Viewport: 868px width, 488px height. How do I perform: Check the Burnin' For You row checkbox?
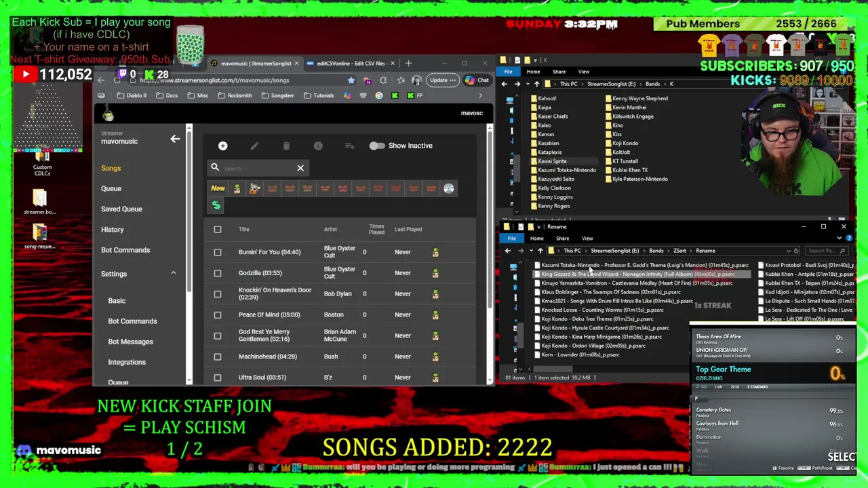click(x=218, y=252)
